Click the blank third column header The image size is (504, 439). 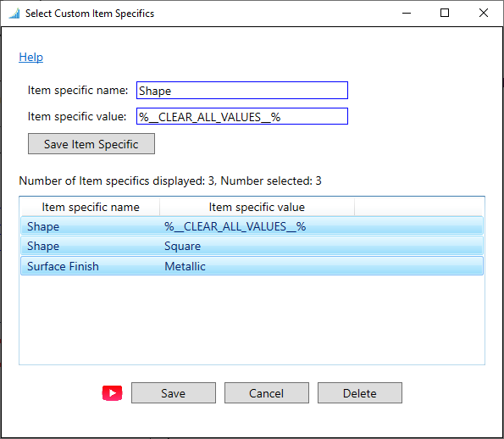tap(419, 207)
